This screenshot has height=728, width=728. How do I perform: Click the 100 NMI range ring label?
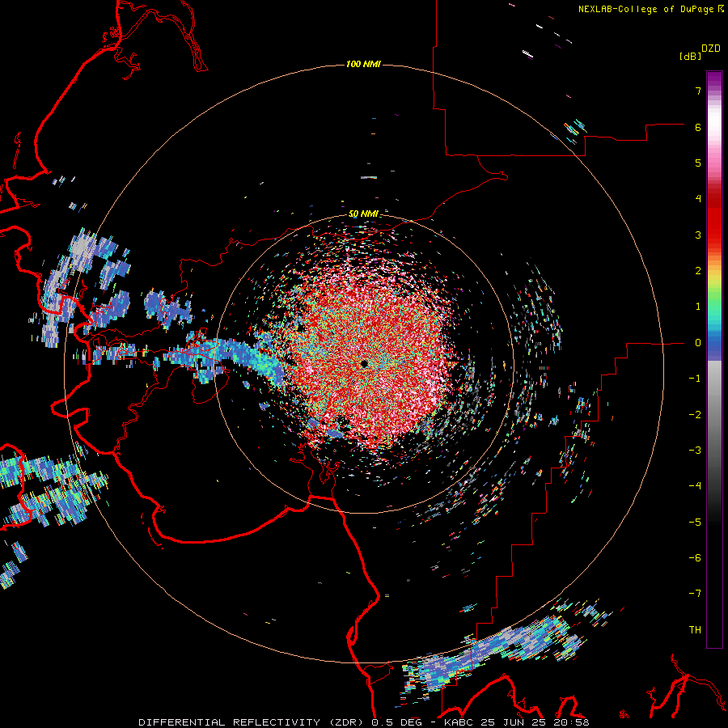tap(363, 64)
